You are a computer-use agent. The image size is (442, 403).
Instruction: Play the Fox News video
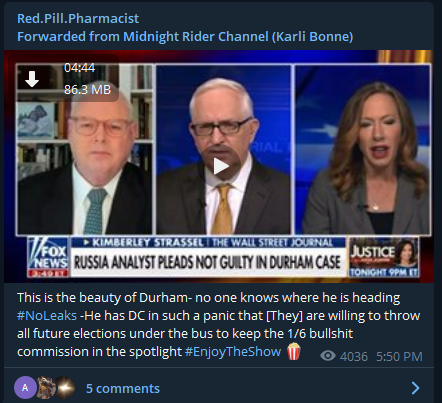click(x=220, y=166)
